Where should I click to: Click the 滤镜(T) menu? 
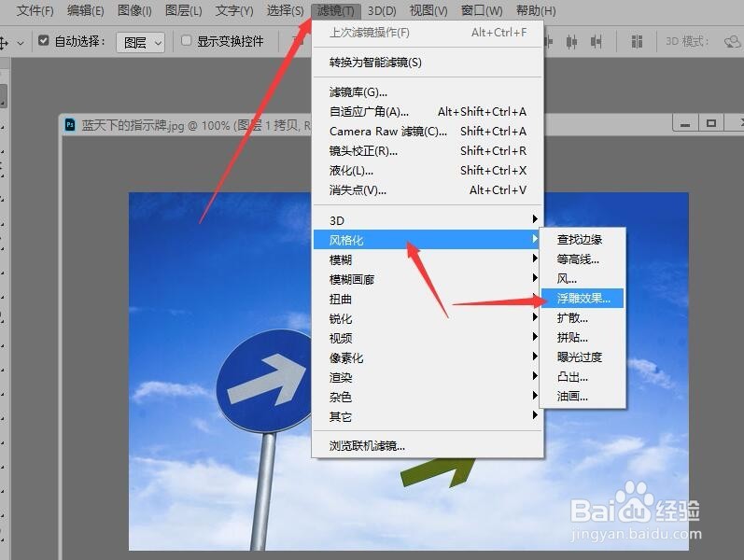tap(335, 10)
